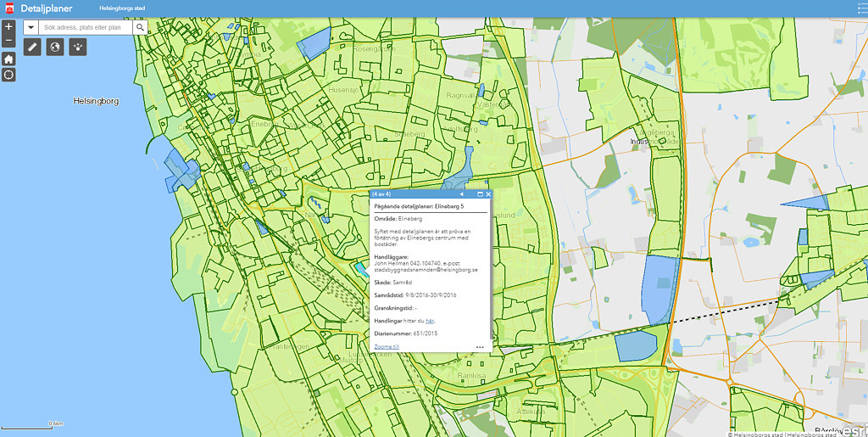This screenshot has width=868, height=437.
Task: Focus the 'Sök adress, plats eller plan' field
Action: pos(86,27)
